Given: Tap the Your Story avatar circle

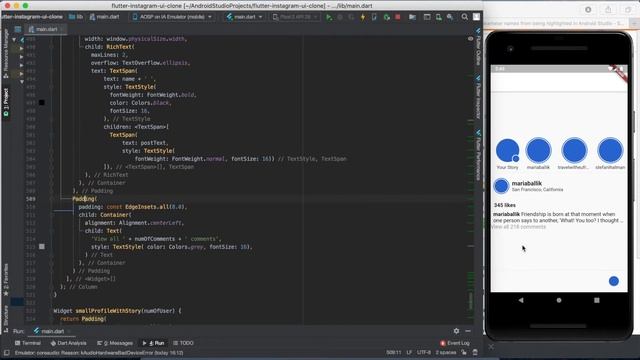Looking at the screenshot, I should click(x=507, y=150).
